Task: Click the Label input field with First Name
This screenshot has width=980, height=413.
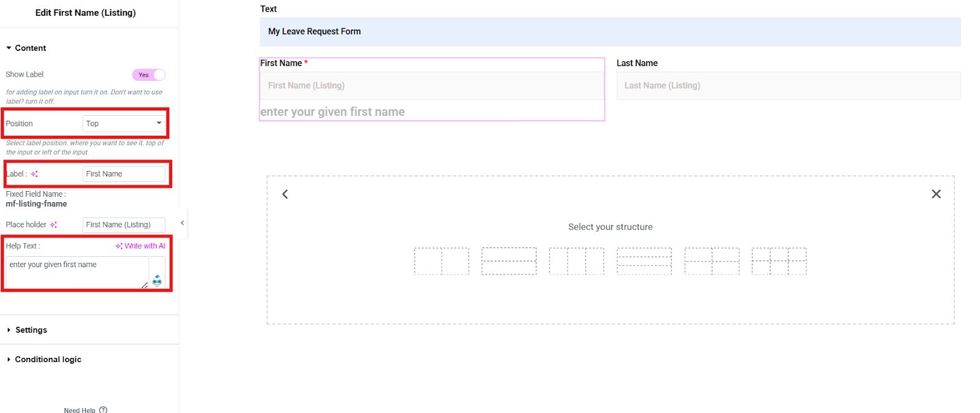Action: pos(124,174)
